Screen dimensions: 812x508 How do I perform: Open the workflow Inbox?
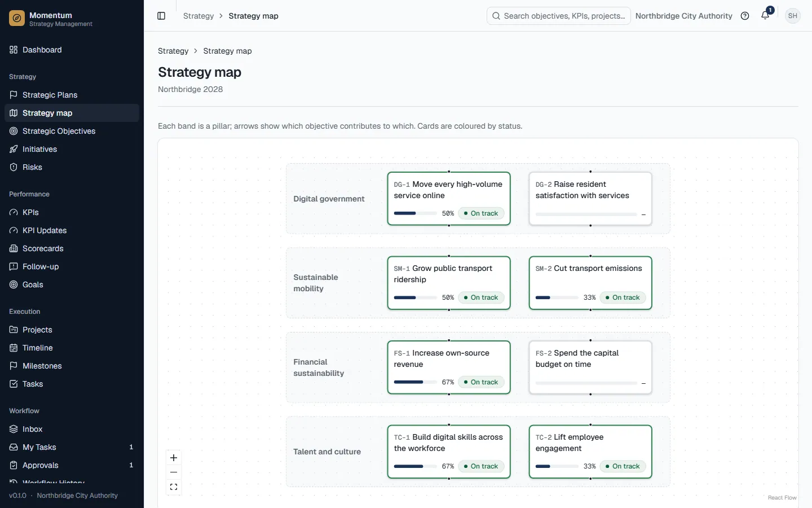pyautogui.click(x=72, y=429)
